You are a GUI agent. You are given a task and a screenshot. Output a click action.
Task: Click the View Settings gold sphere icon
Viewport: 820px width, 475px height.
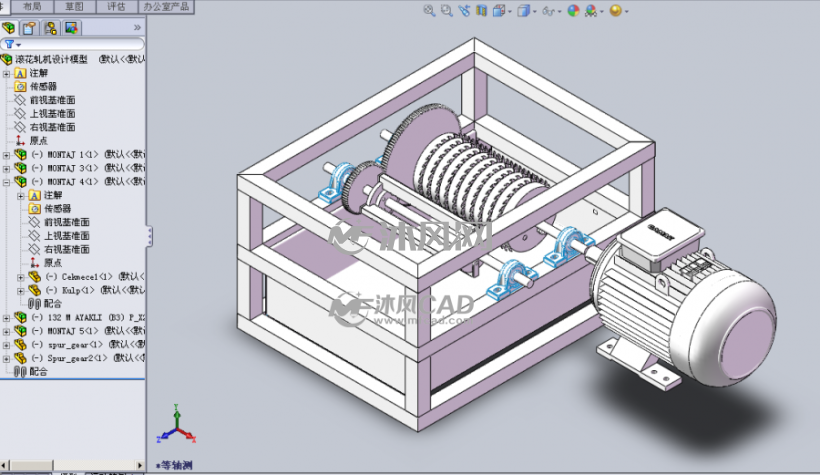[x=616, y=10]
